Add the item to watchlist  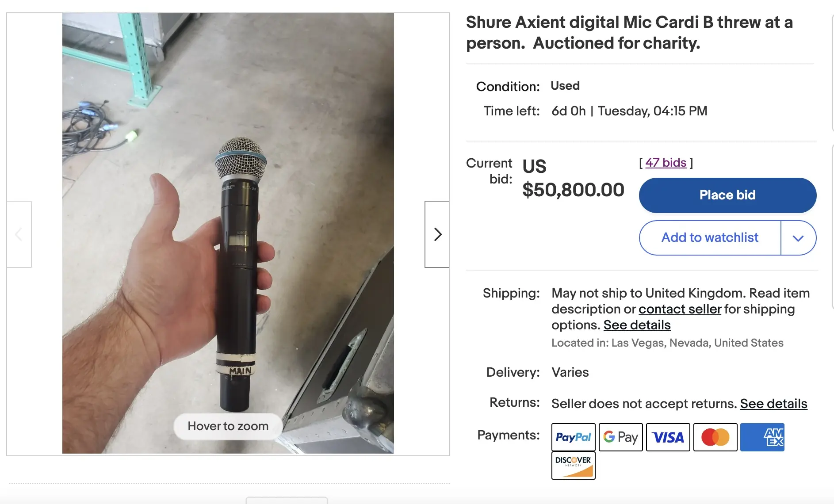pyautogui.click(x=710, y=238)
